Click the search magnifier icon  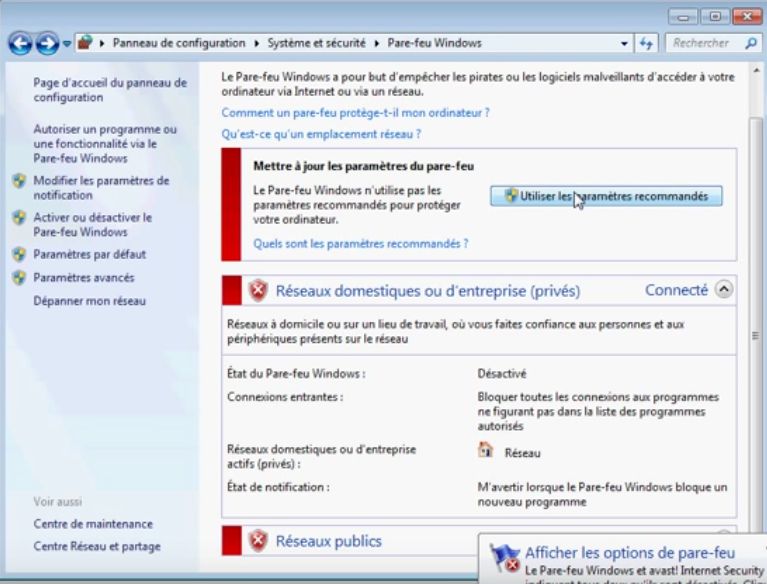[751, 43]
